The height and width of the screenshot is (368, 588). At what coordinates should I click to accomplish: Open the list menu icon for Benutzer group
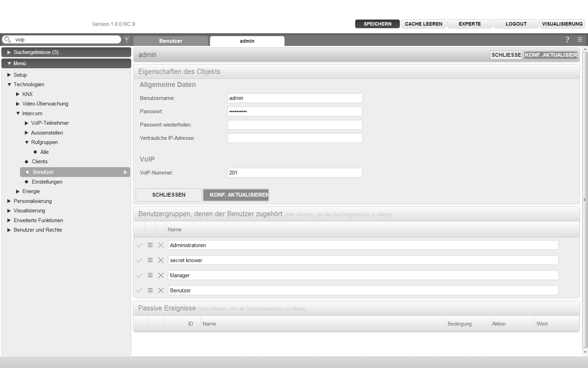point(150,290)
